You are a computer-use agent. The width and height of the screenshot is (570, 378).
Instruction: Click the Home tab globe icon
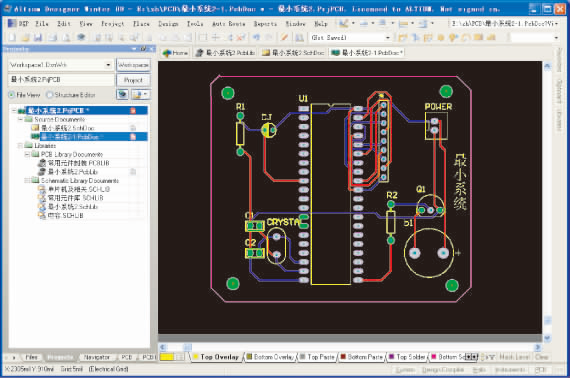(167, 53)
